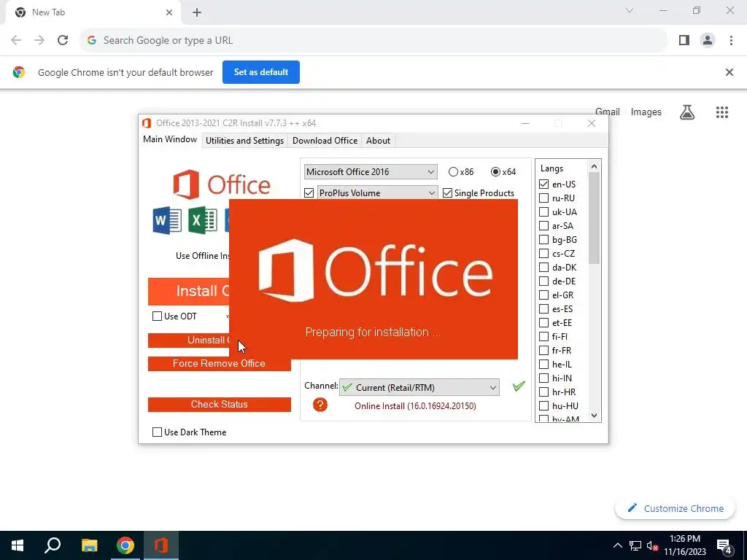747x560 pixels.
Task: Open Gmail link
Action: point(608,112)
